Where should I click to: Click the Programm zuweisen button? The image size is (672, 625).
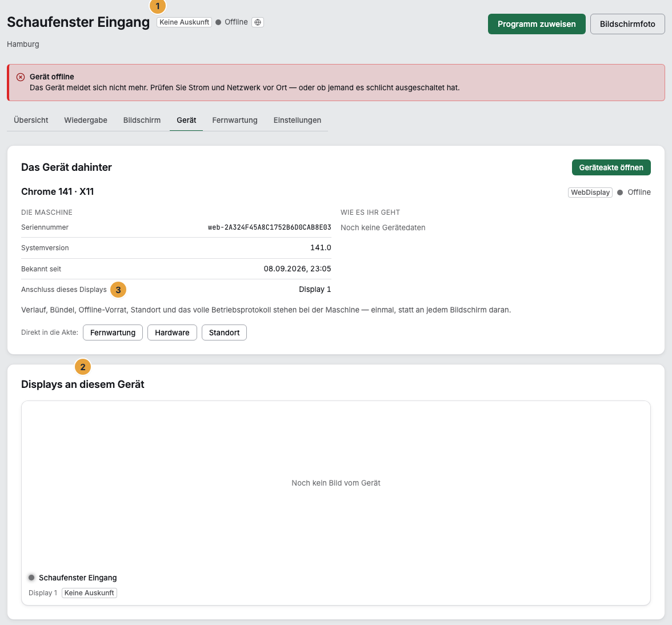coord(537,24)
